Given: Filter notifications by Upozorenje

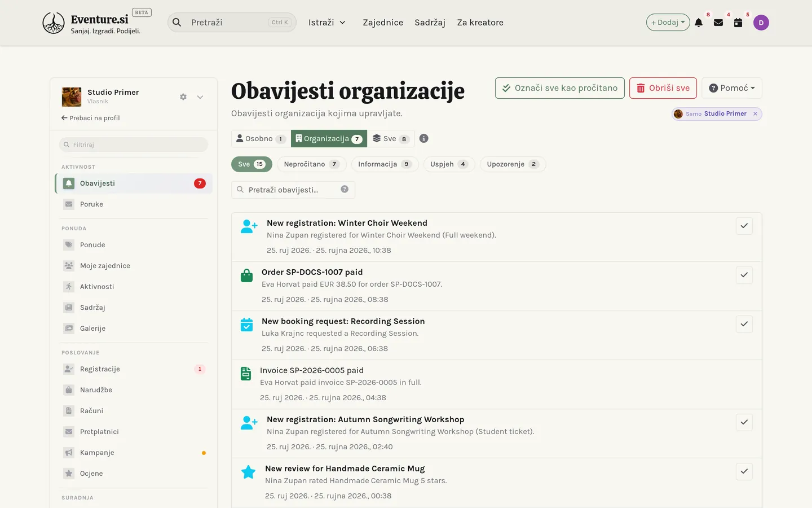Looking at the screenshot, I should (x=513, y=164).
